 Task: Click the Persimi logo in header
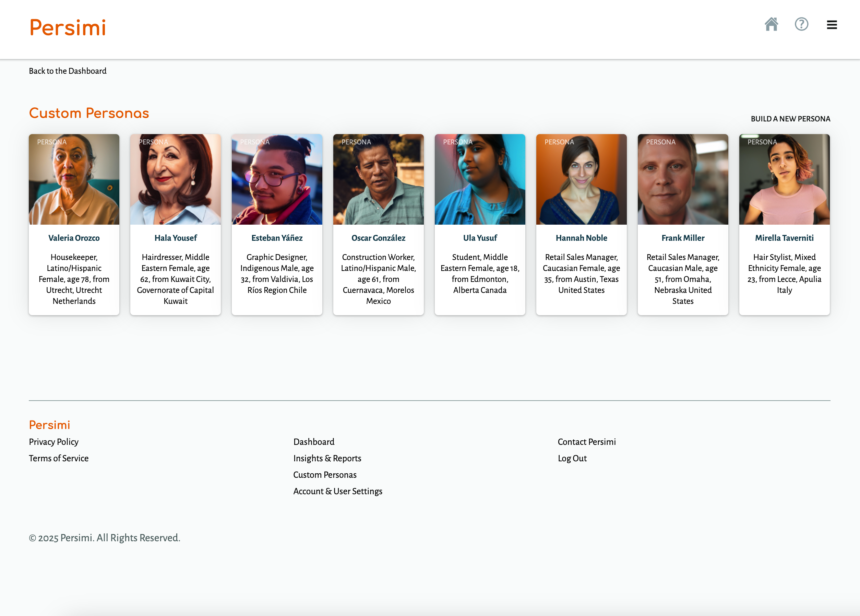[x=68, y=28]
